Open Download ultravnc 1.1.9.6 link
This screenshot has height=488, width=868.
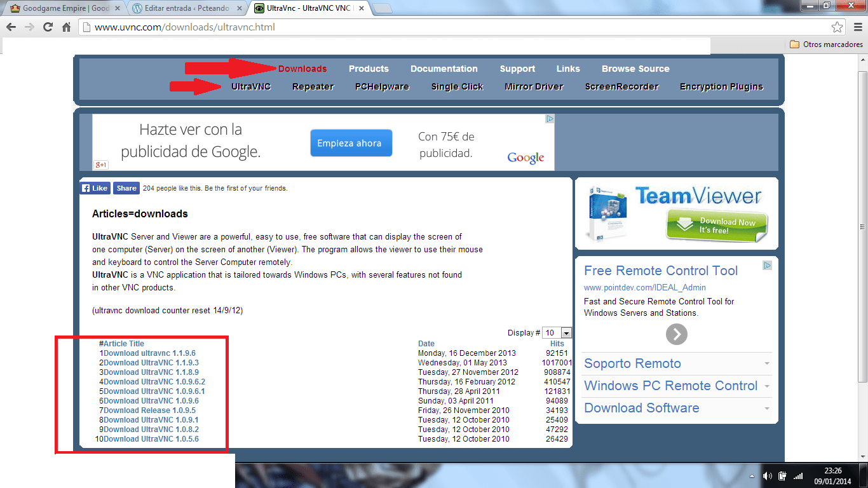click(149, 353)
